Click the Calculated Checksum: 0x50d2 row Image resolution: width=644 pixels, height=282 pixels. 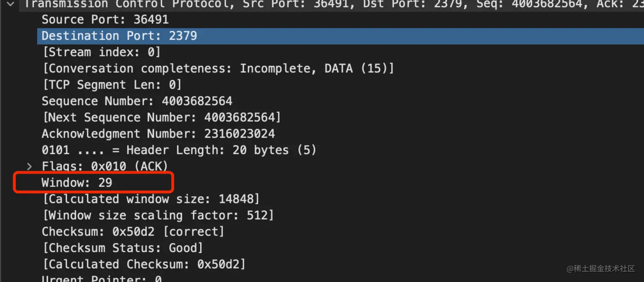tap(144, 264)
